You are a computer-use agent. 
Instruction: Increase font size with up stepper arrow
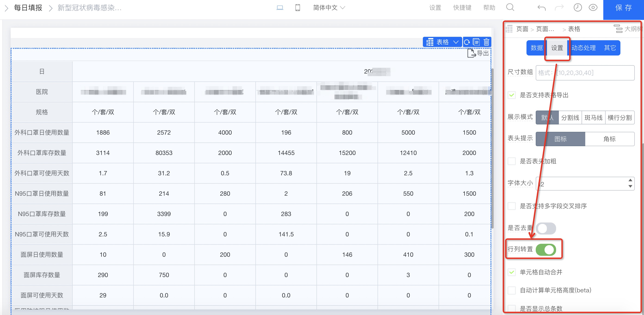click(630, 180)
